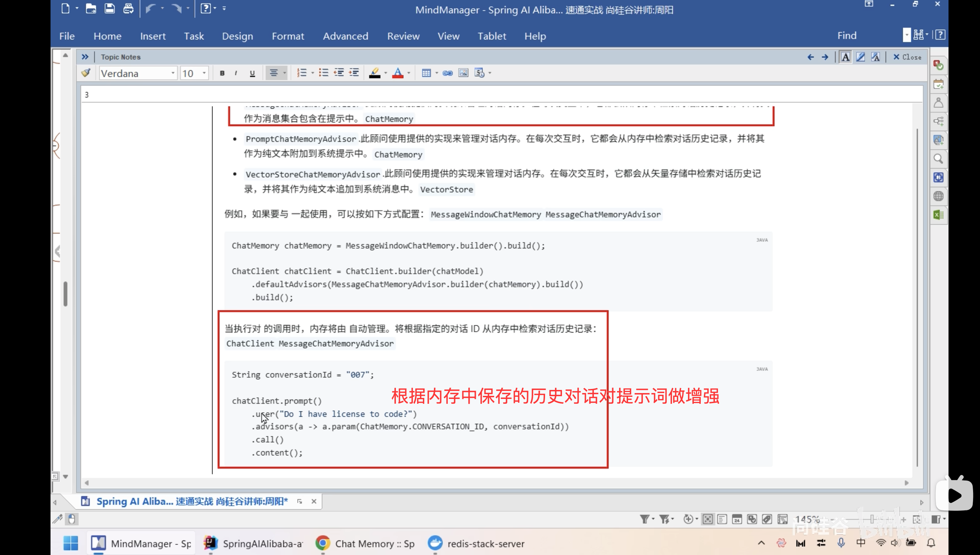Open the Task Info side panel tab
This screenshot has width=980, height=555.
(x=938, y=65)
